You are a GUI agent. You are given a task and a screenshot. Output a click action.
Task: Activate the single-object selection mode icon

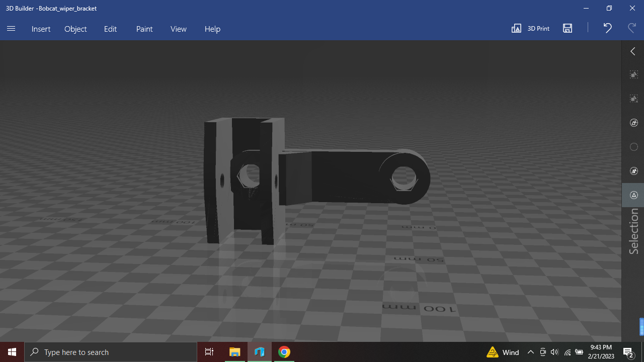click(x=633, y=195)
